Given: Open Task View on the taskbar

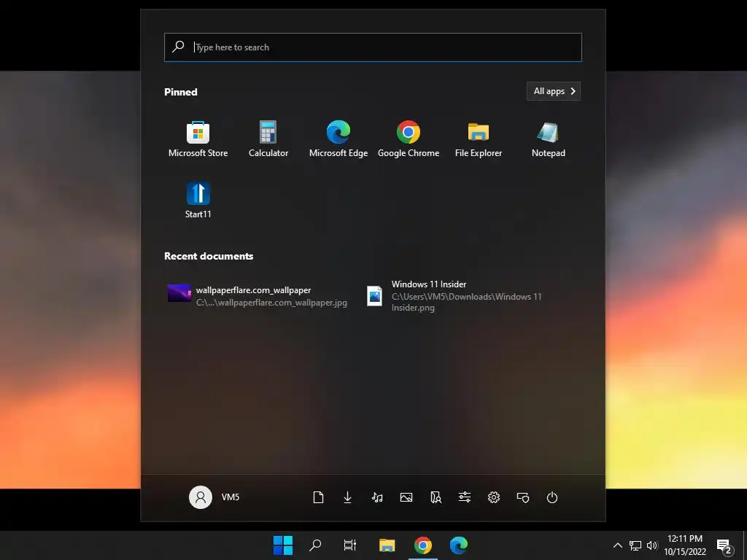Looking at the screenshot, I should [x=350, y=545].
